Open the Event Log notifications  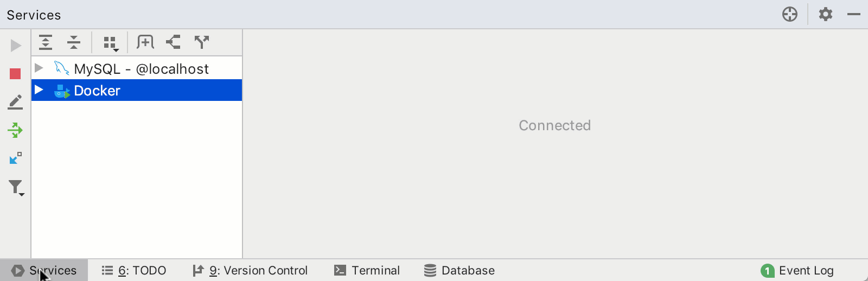tap(797, 270)
